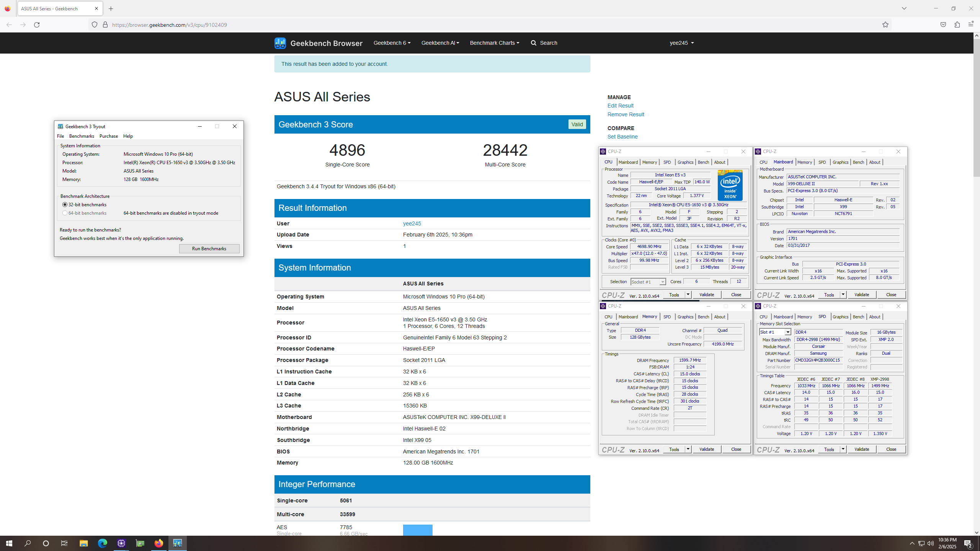Viewport: 980px width, 551px height.
Task: Click the 28442 Multi-Core Score value
Action: pyautogui.click(x=505, y=150)
